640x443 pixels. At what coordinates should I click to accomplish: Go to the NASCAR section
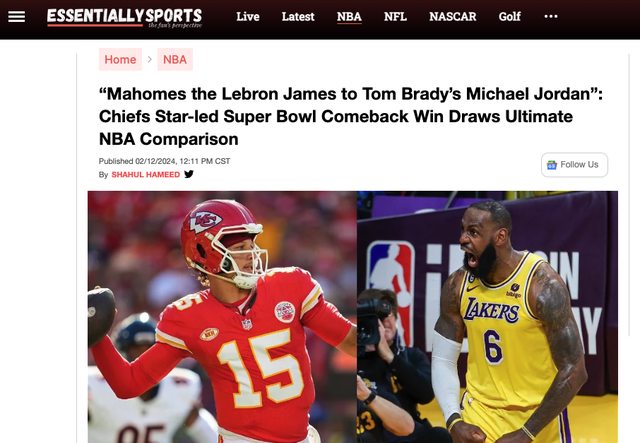453,17
